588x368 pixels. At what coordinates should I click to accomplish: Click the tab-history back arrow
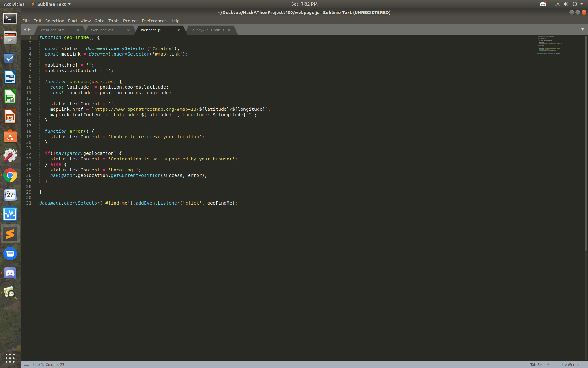coord(25,29)
